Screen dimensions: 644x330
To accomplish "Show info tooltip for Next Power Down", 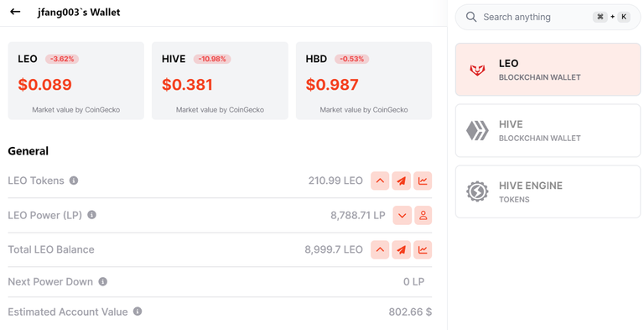I will point(102,281).
